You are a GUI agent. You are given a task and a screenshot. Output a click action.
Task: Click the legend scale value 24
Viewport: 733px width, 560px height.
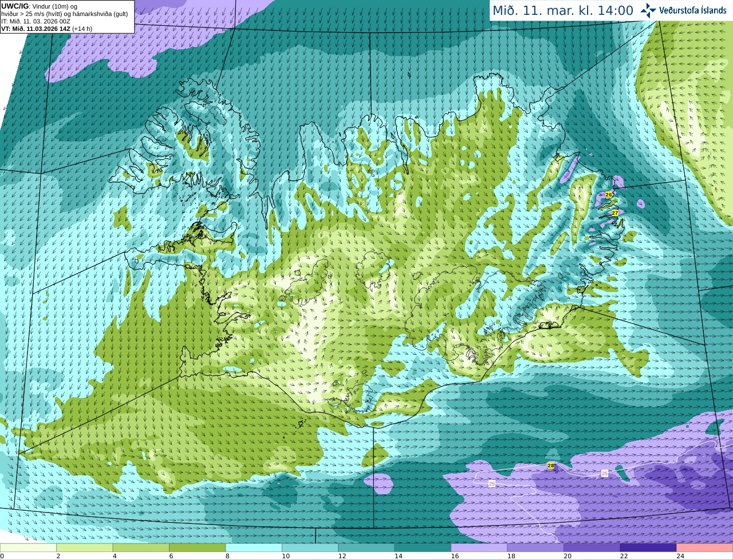pyautogui.click(x=680, y=556)
